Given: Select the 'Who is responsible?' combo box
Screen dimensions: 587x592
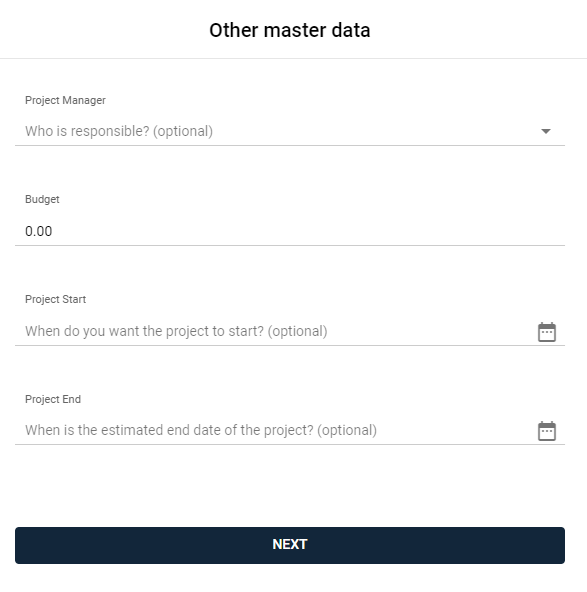Looking at the screenshot, I should [290, 131].
